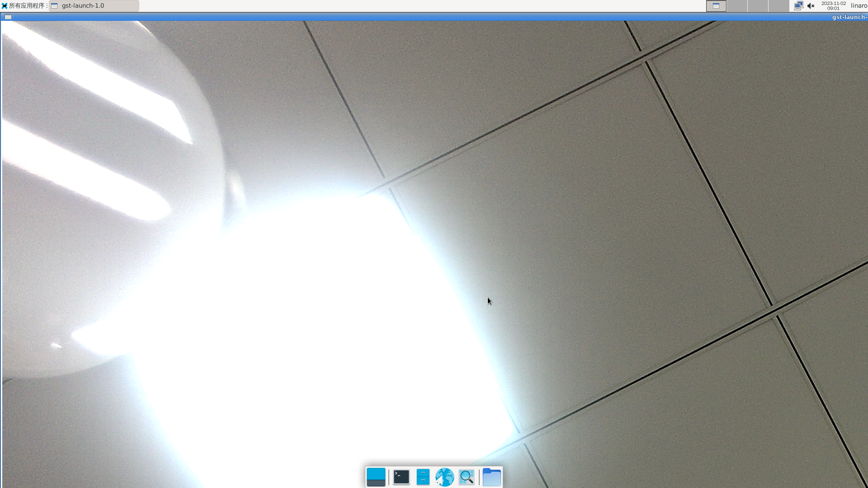Image resolution: width=868 pixels, height=488 pixels.
Task: Switch to the fourth workspace
Action: pyautogui.click(x=778, y=6)
